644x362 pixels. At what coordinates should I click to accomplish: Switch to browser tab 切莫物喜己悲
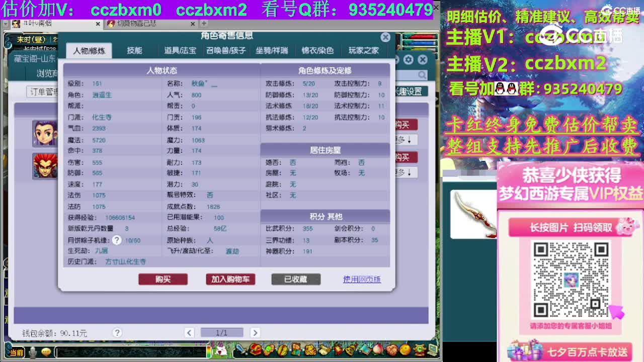point(137,24)
